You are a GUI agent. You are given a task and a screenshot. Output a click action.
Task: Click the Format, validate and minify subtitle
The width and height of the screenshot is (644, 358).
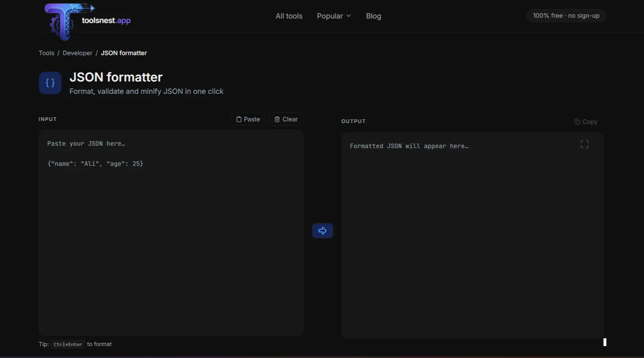point(146,91)
